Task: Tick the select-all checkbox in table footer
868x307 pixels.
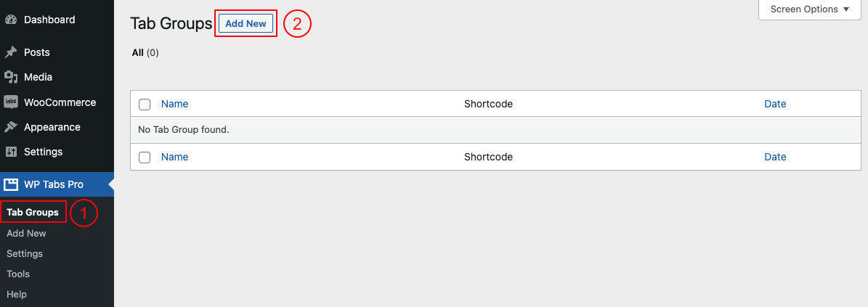Action: [145, 157]
